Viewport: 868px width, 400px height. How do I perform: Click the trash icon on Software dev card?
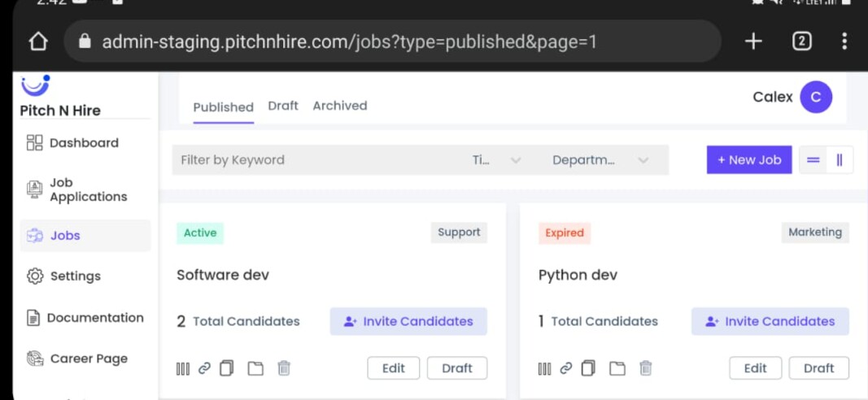click(284, 368)
